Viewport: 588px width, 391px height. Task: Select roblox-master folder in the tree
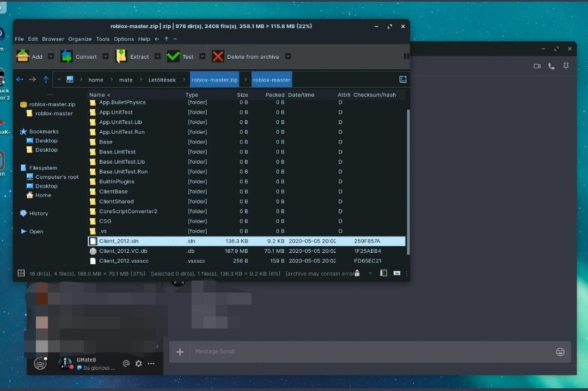[50, 113]
